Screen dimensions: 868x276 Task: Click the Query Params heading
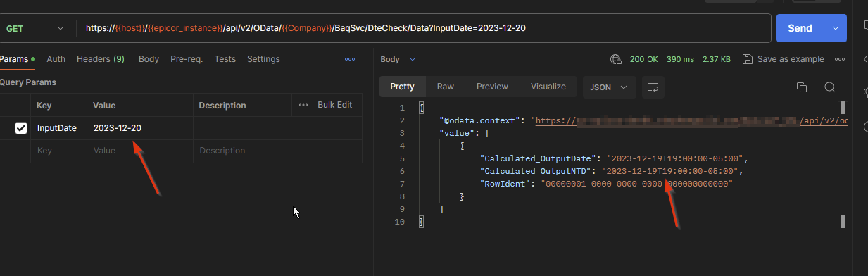point(28,82)
